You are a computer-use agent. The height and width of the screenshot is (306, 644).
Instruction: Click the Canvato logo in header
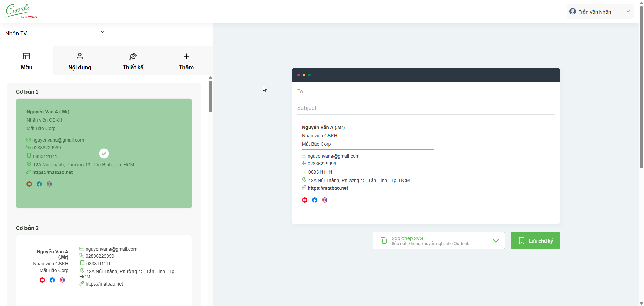point(21,11)
